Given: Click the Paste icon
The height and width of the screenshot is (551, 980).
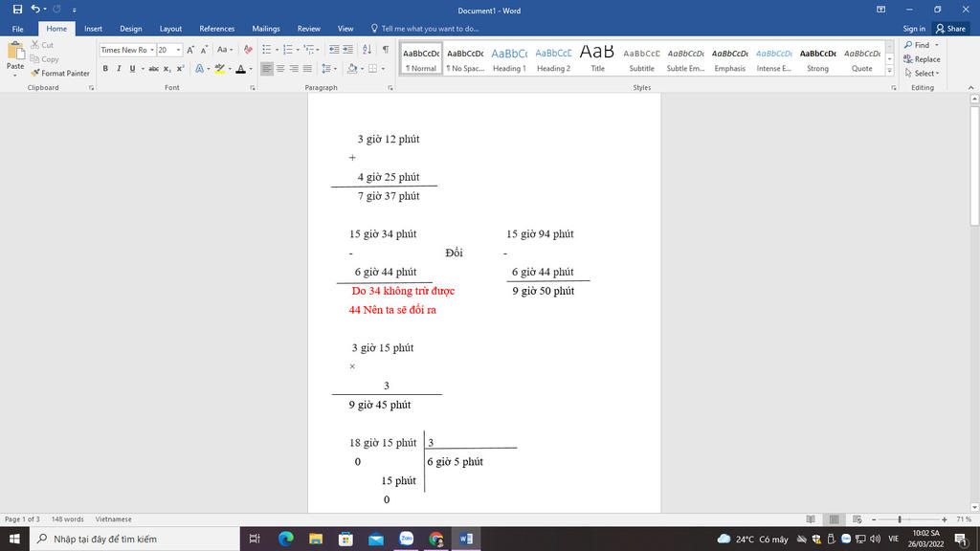Looking at the screenshot, I should pyautogui.click(x=15, y=52).
